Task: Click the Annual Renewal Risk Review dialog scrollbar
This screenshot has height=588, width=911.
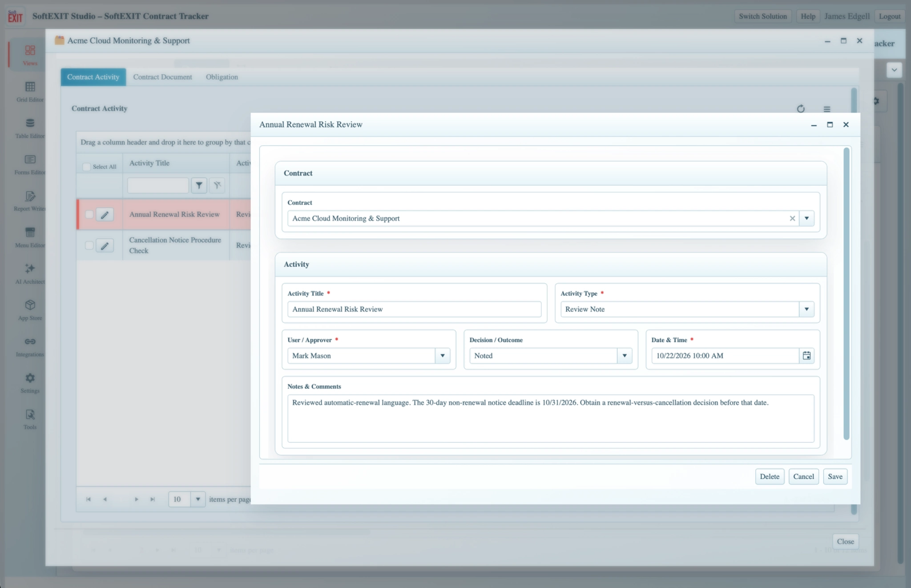Action: point(846,294)
